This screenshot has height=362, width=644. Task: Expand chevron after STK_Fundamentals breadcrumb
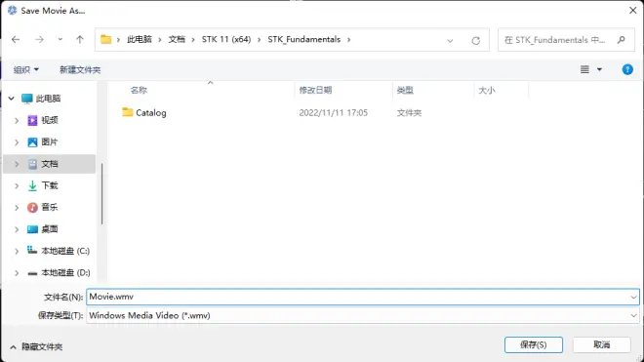point(348,39)
